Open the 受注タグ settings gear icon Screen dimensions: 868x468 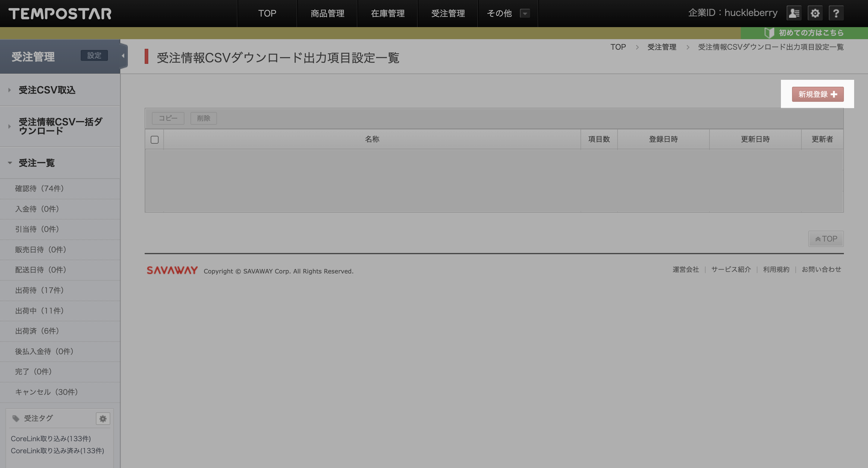103,419
